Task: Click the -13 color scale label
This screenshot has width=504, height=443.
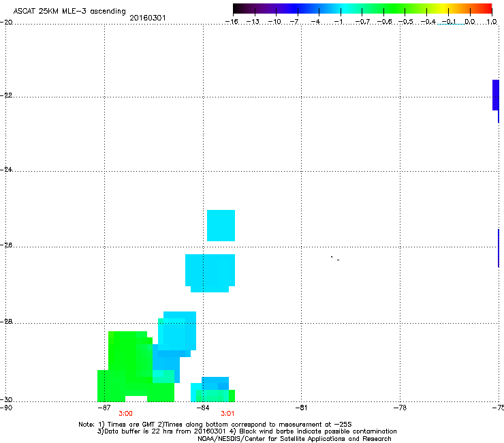Action: pyautogui.click(x=253, y=22)
